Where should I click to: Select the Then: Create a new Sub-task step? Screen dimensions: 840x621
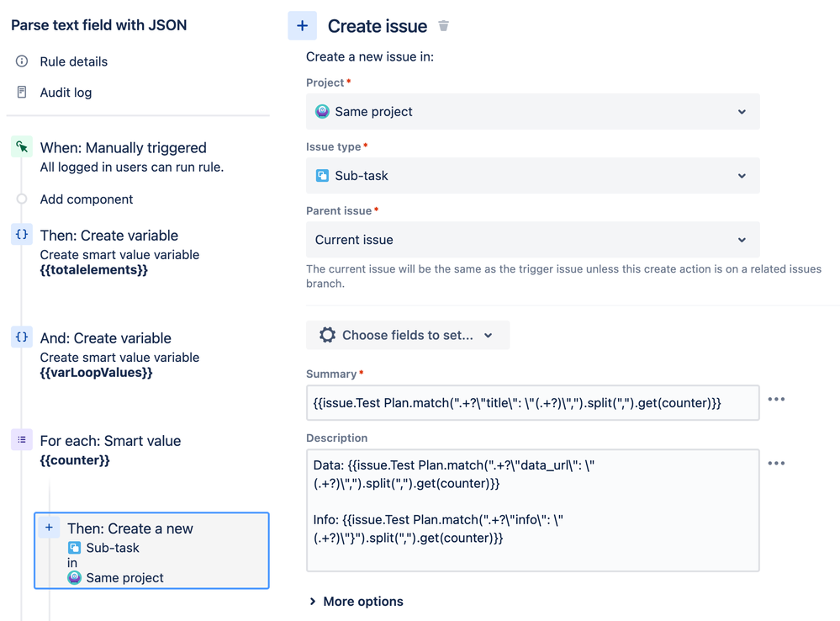coord(151,551)
